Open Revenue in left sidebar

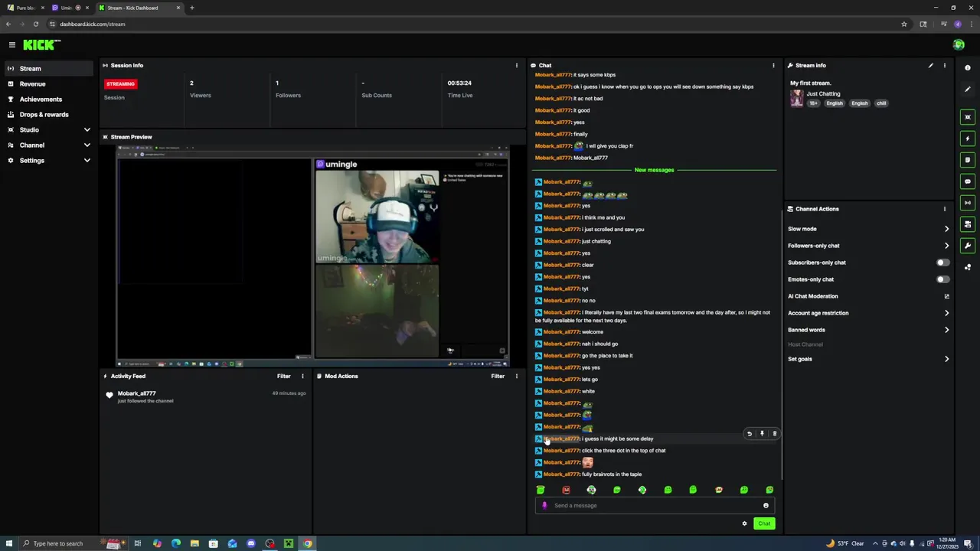pyautogui.click(x=49, y=83)
